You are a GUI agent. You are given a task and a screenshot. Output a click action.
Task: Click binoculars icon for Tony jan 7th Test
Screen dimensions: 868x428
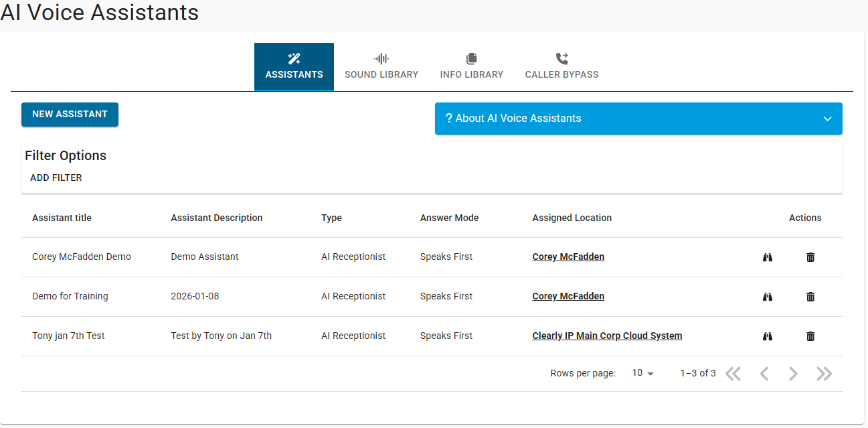click(x=768, y=336)
